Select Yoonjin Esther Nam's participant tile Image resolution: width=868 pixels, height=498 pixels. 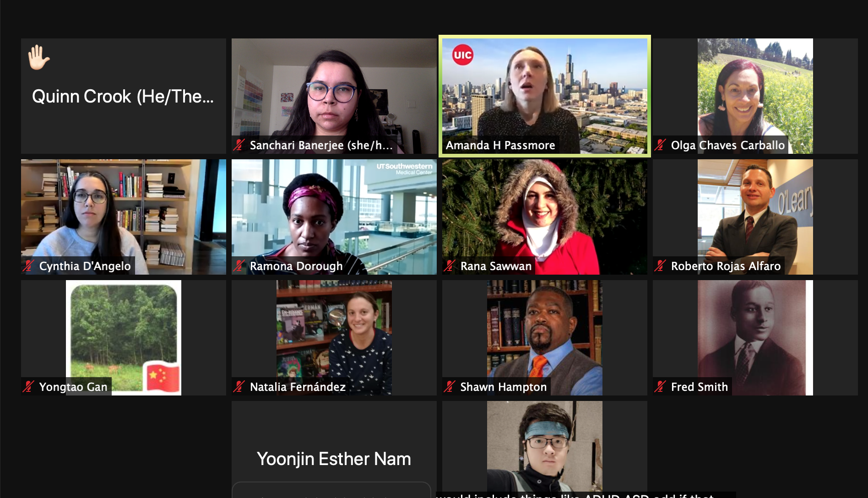pos(334,449)
